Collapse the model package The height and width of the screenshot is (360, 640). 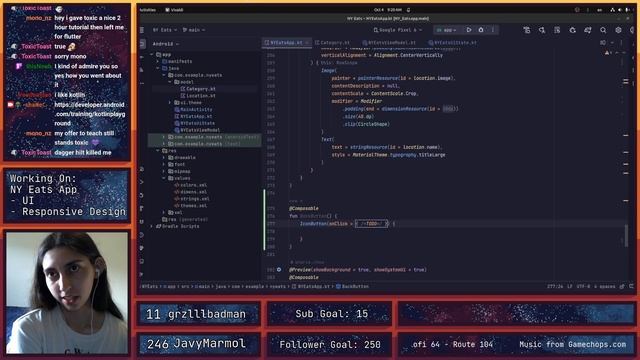170,82
